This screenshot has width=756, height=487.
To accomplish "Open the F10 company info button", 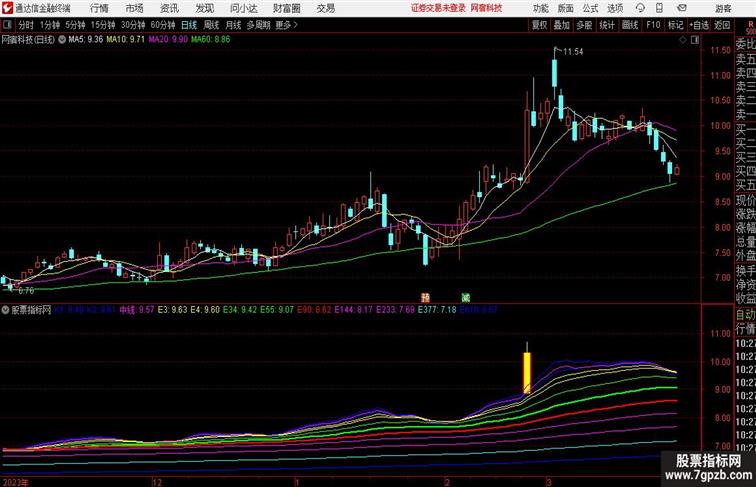I will coord(653,25).
